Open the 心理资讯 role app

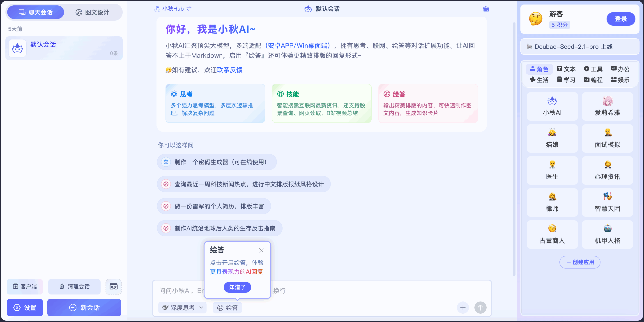coord(607,170)
